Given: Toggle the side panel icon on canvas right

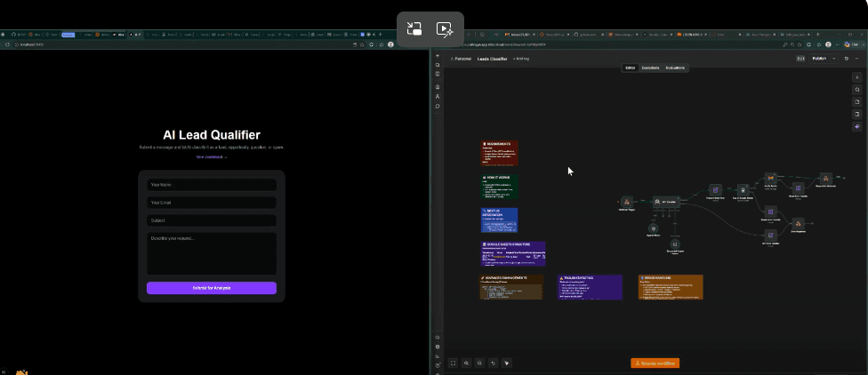Looking at the screenshot, I should tap(857, 114).
